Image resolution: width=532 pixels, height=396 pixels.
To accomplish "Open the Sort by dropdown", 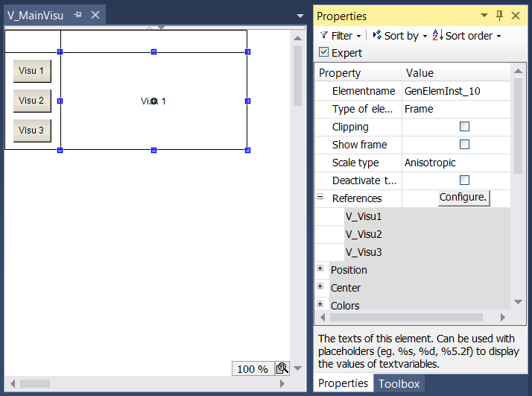I will tap(400, 36).
